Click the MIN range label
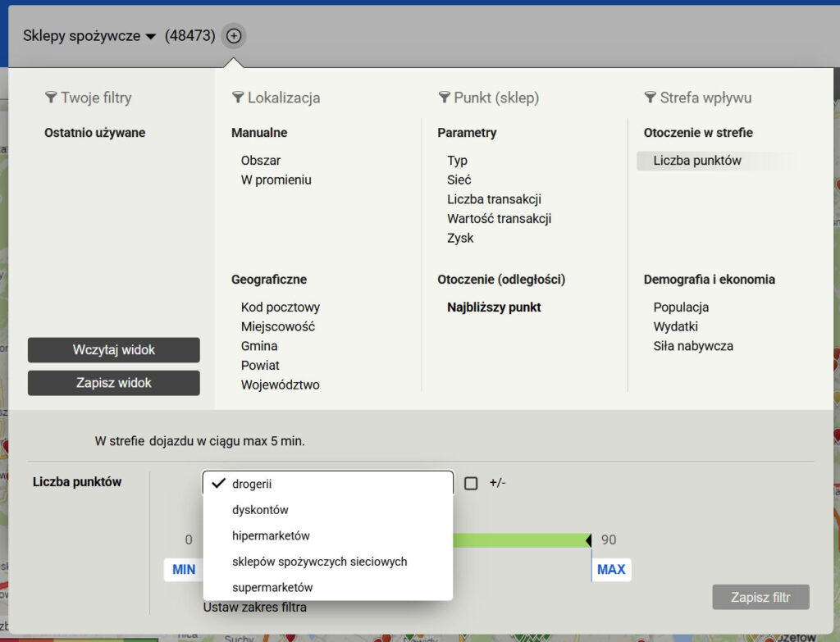This screenshot has height=642, width=840. pyautogui.click(x=184, y=569)
